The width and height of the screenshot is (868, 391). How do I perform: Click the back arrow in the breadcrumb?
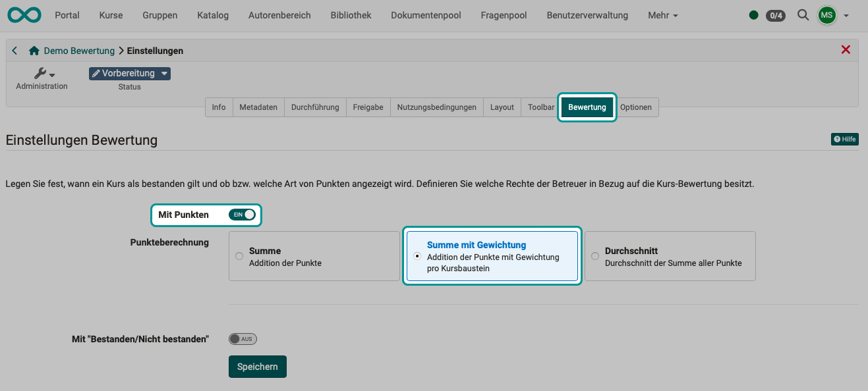point(14,50)
